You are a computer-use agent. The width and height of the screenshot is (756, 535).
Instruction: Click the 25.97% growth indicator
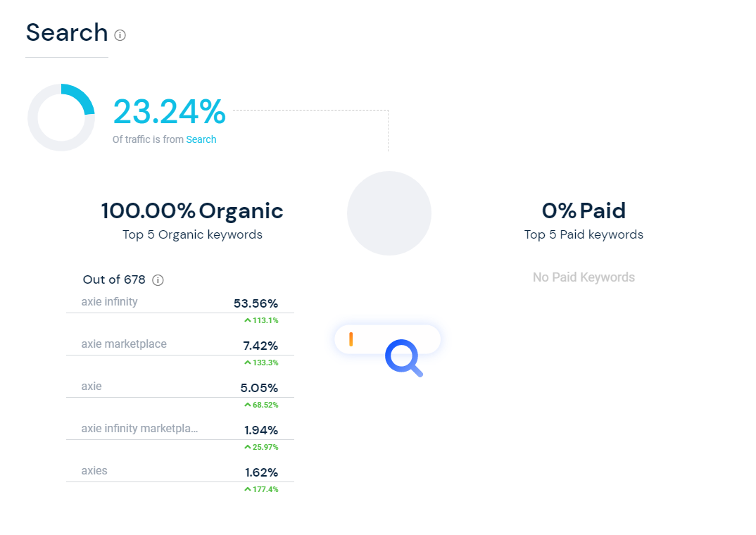pos(261,447)
